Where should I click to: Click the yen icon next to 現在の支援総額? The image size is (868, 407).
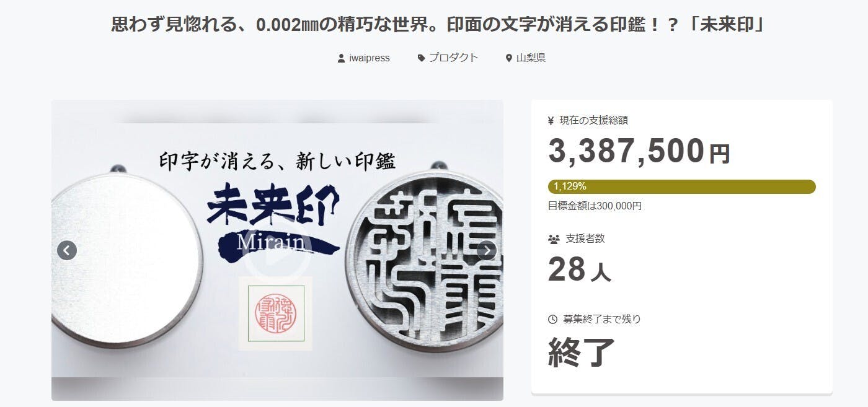point(551,121)
